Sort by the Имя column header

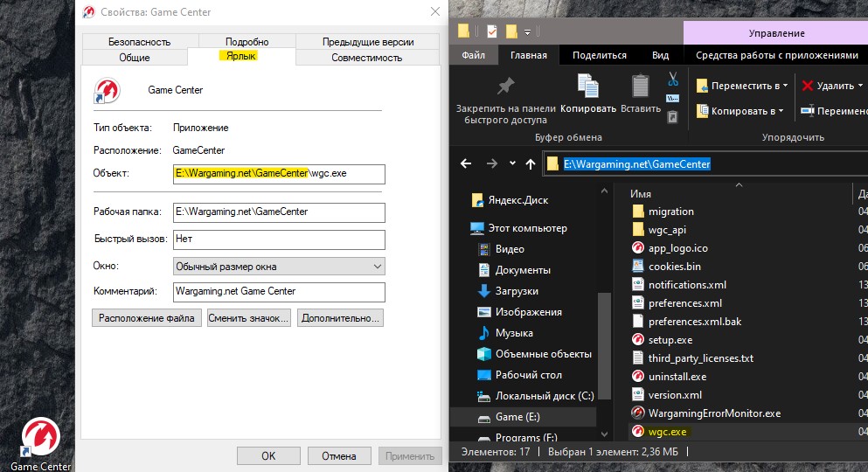[x=641, y=194]
